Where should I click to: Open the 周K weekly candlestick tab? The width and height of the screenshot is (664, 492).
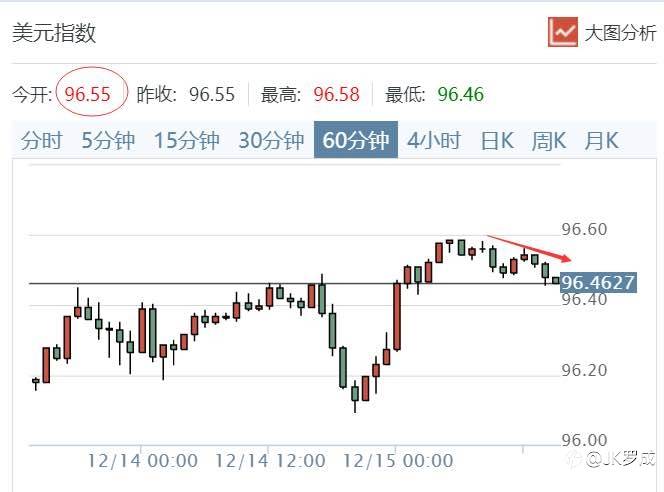[548, 140]
